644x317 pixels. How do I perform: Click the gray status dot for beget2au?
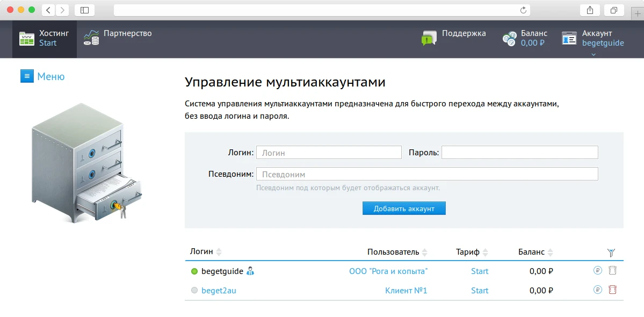(193, 290)
